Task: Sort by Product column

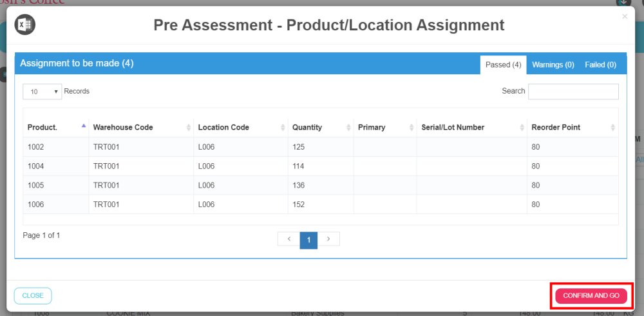Action: pyautogui.click(x=56, y=127)
